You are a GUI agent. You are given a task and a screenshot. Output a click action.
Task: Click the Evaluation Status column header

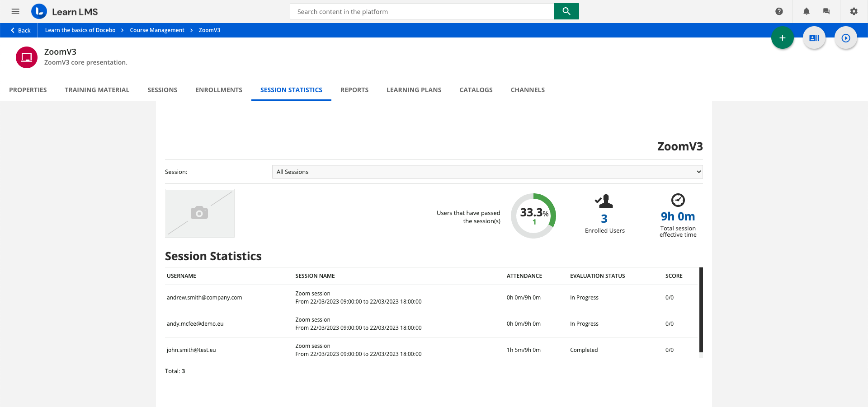[x=598, y=276]
